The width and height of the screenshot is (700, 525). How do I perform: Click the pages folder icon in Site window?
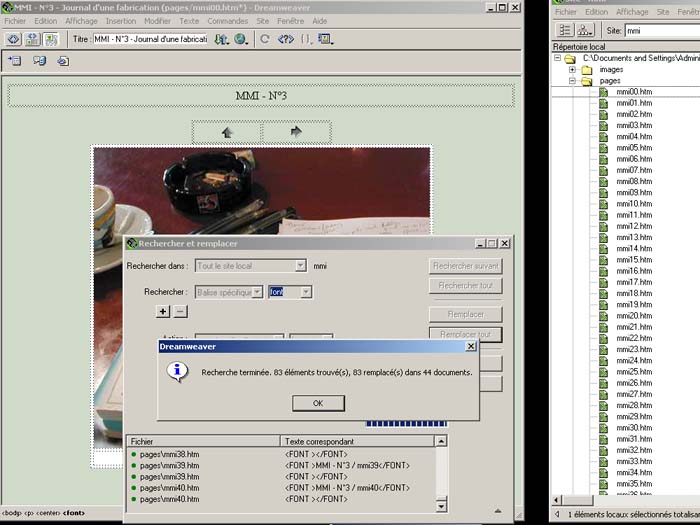587,81
